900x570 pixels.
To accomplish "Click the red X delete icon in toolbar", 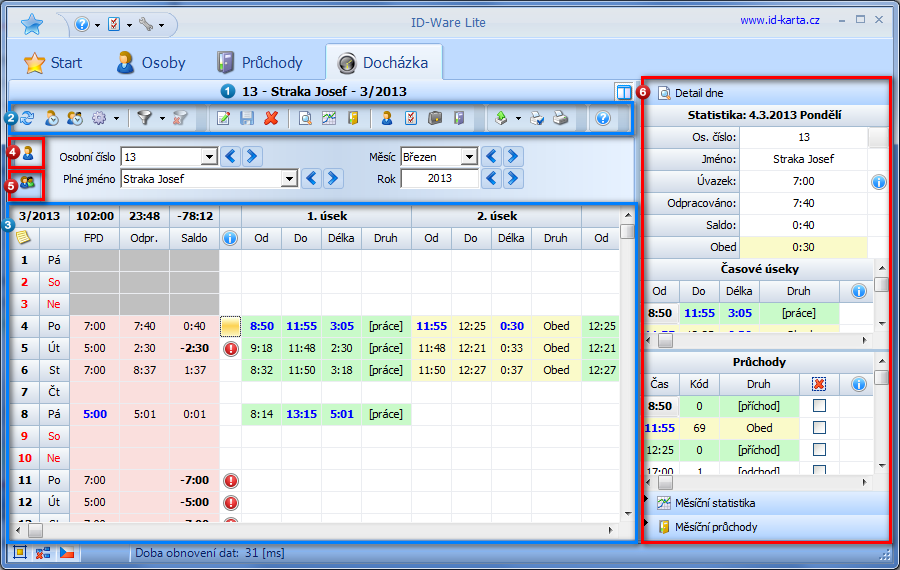I will coord(271,118).
